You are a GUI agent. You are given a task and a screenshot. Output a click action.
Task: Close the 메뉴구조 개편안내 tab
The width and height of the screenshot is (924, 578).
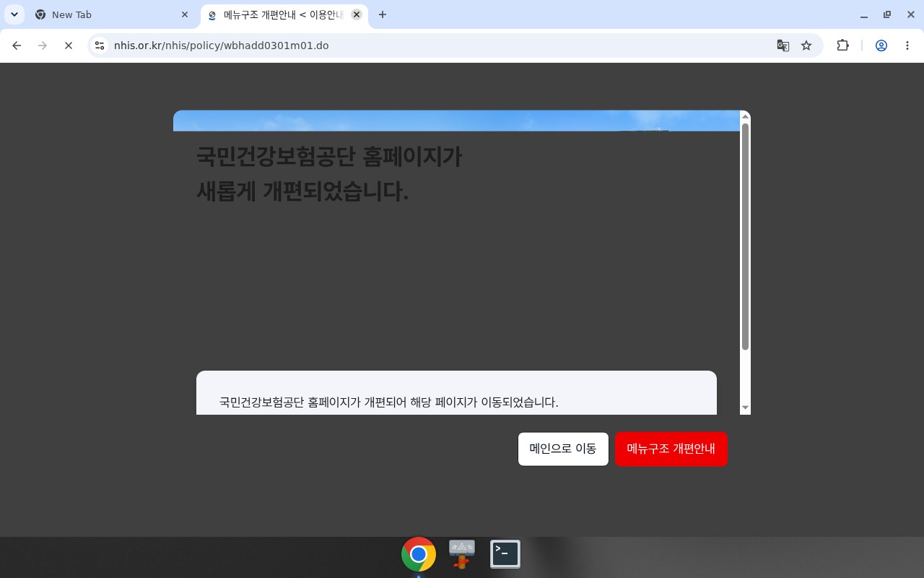click(357, 14)
